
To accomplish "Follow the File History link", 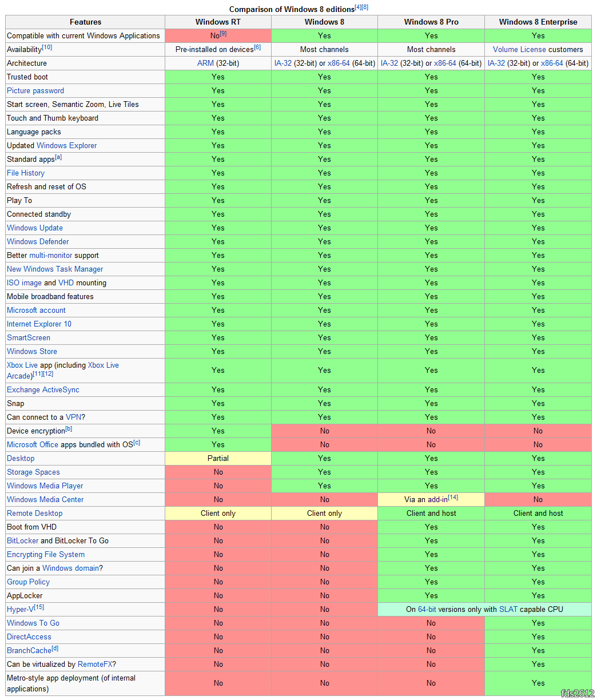I will [x=26, y=173].
